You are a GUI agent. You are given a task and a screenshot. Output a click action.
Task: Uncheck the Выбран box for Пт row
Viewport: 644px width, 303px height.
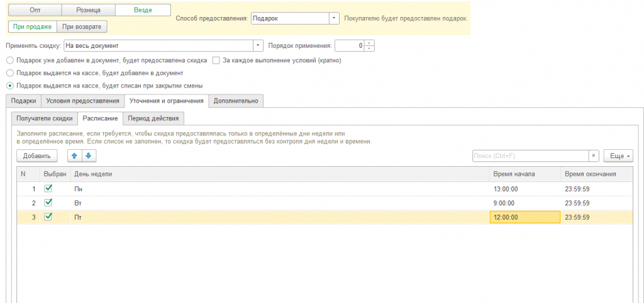(48, 216)
